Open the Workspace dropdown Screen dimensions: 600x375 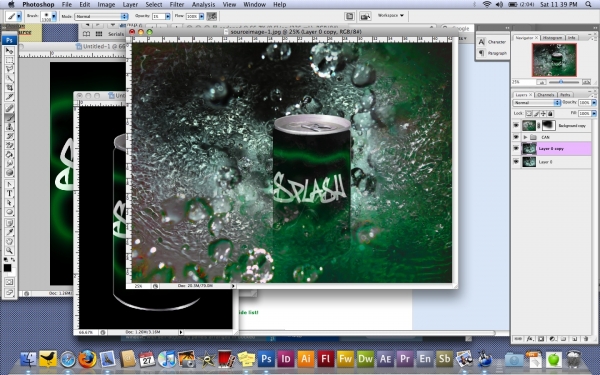point(391,15)
